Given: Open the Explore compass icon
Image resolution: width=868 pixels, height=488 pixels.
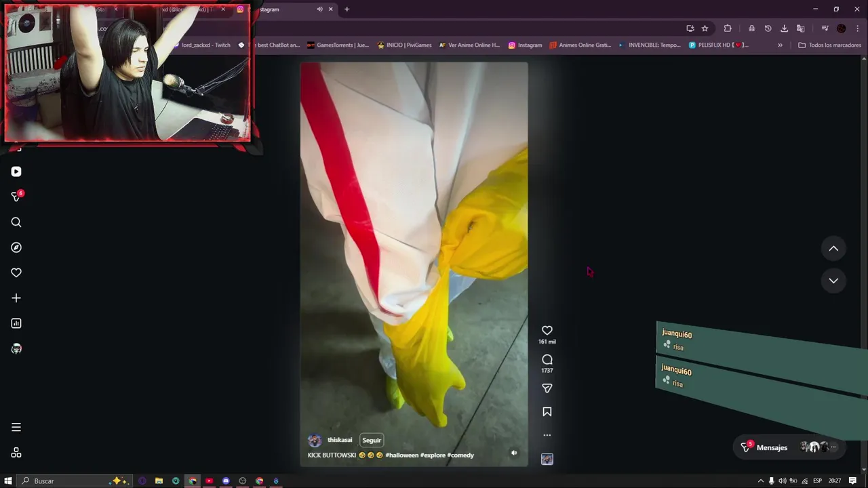Looking at the screenshot, I should (16, 247).
